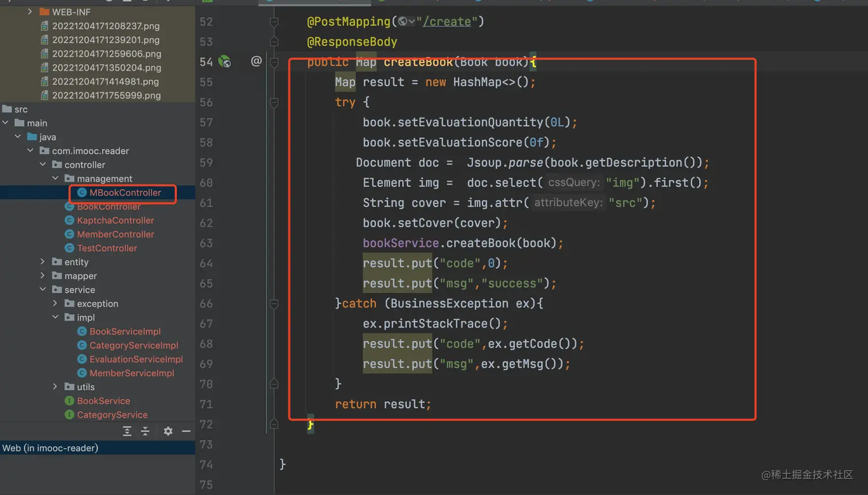The height and width of the screenshot is (495, 868).
Task: Expand the utils package
Action: coord(56,387)
